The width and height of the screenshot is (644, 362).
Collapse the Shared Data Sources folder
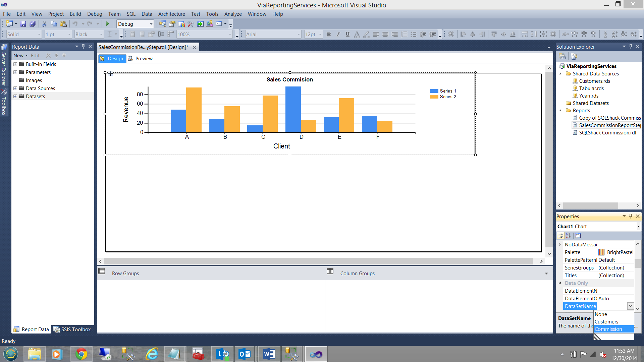560,74
